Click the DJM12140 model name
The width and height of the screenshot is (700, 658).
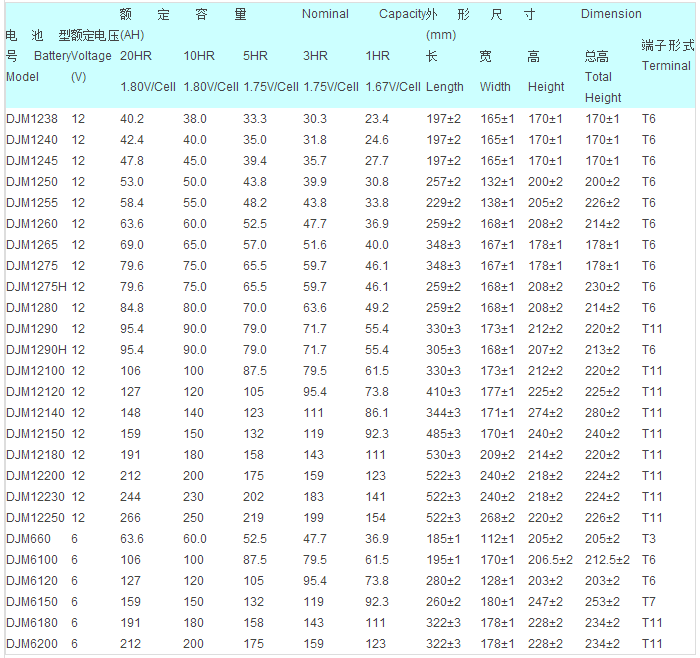(x=35, y=412)
